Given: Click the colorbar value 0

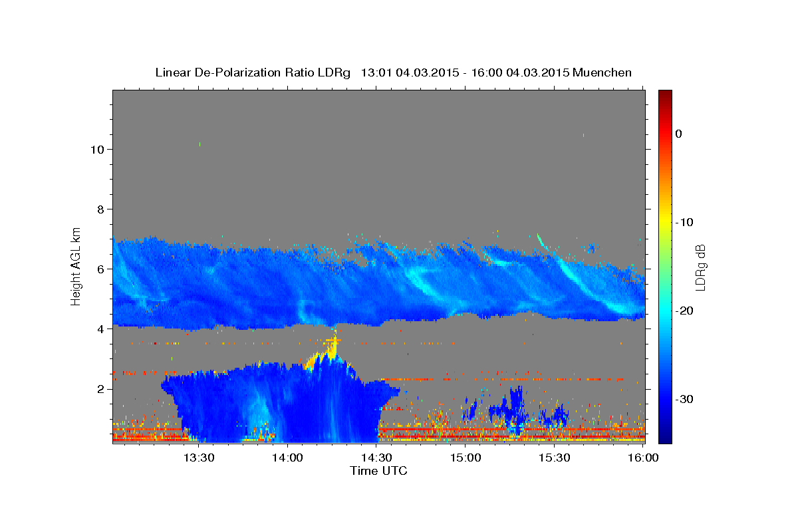Looking at the screenshot, I should [x=678, y=134].
